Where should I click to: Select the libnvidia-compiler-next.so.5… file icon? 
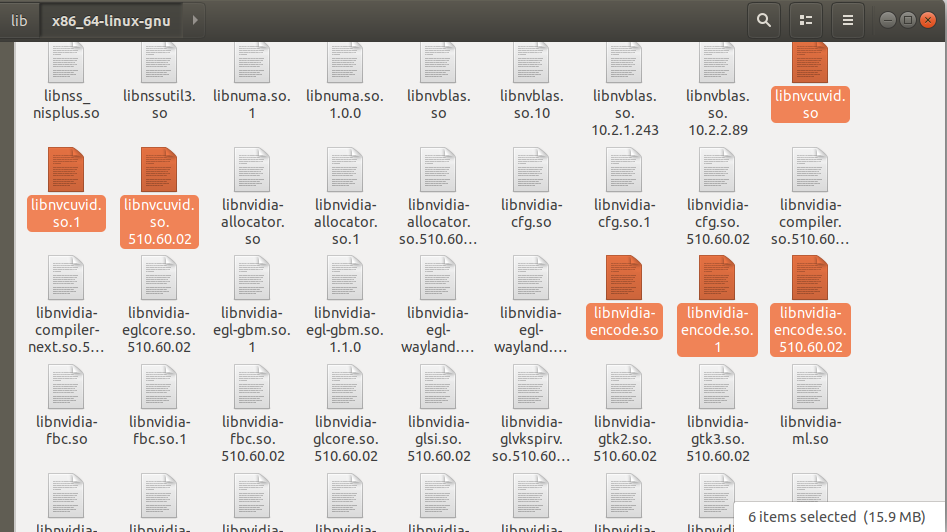point(66,278)
